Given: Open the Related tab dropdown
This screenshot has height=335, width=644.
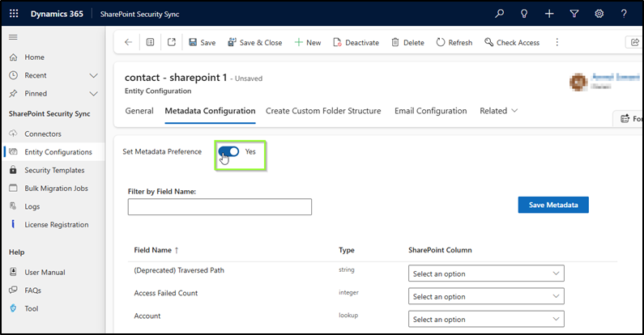Looking at the screenshot, I should (x=498, y=111).
